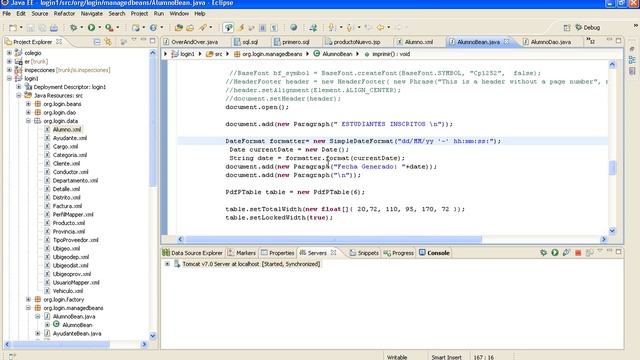Click the Search flashlight toolbar icon

click(203, 28)
